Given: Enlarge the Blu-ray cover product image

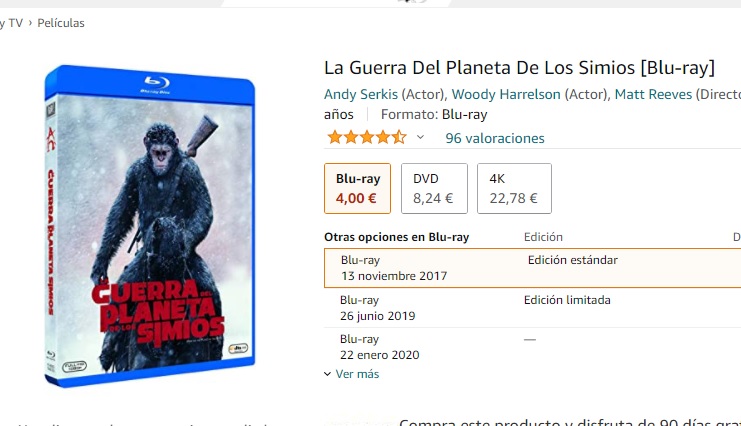Looking at the screenshot, I should coord(150,226).
